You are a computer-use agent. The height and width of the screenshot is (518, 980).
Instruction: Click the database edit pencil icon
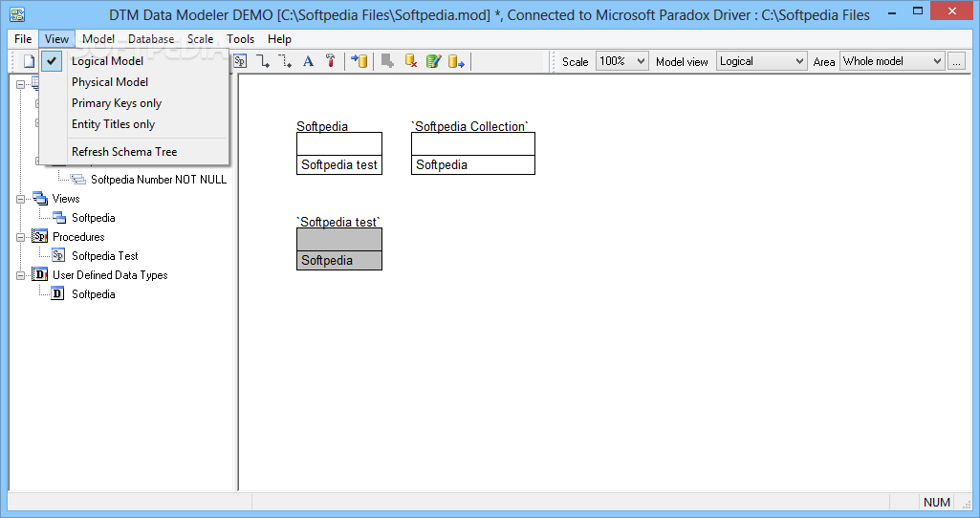coord(433,61)
